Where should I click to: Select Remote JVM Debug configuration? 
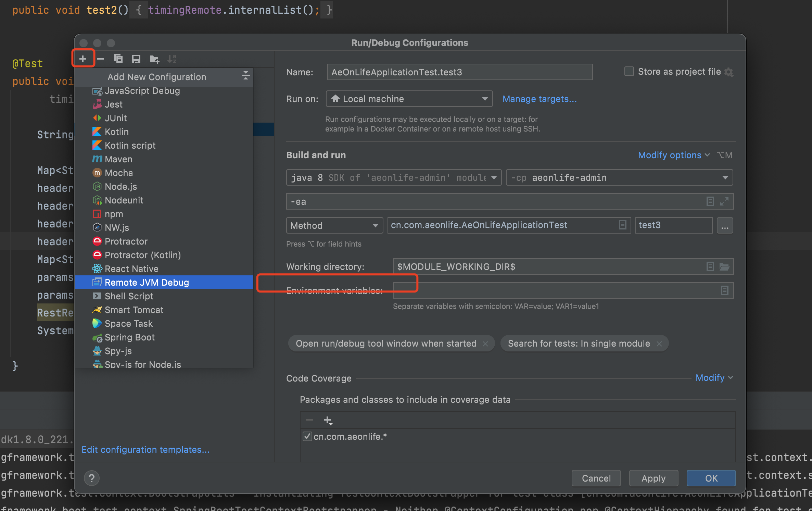(164, 283)
